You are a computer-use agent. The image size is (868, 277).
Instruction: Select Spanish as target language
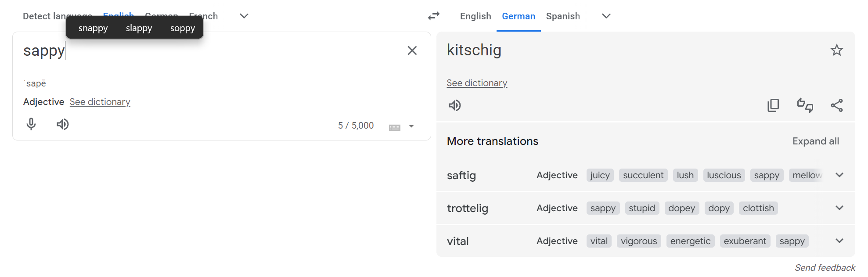tap(563, 16)
